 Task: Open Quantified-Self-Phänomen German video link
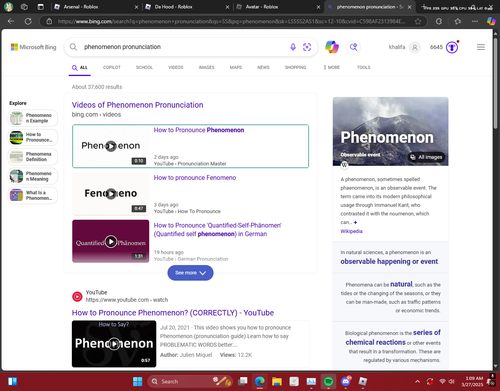coord(217,230)
